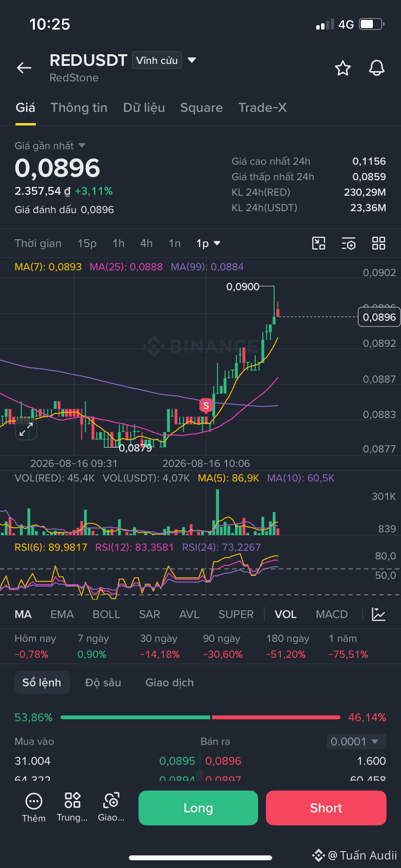Open Thêm more options icon

point(34,807)
